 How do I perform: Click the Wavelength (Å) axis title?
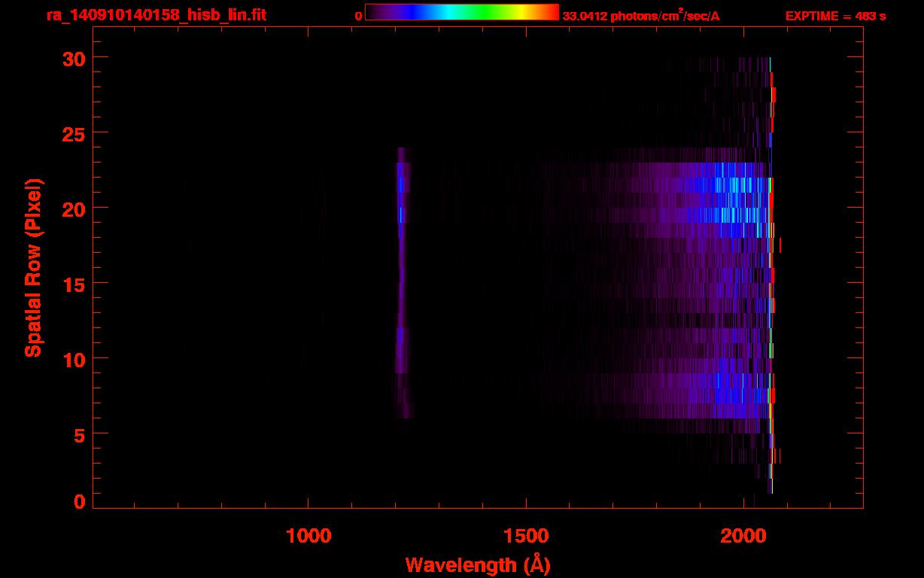[x=478, y=564]
